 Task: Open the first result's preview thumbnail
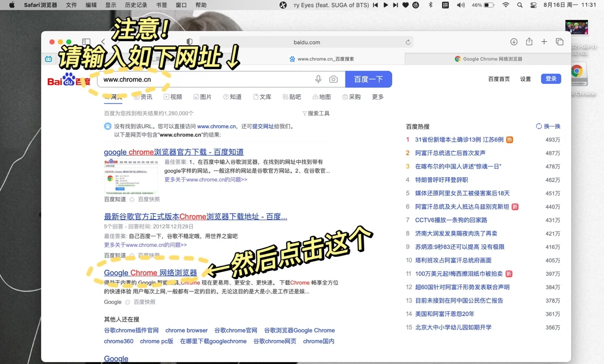[x=131, y=176]
